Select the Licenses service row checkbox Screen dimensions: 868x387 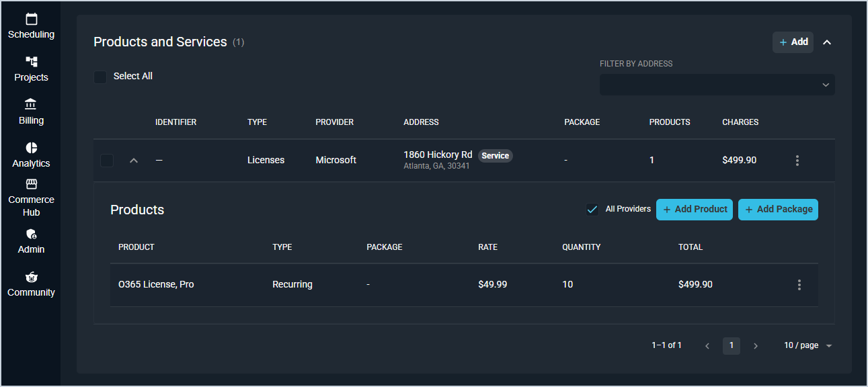click(x=107, y=161)
